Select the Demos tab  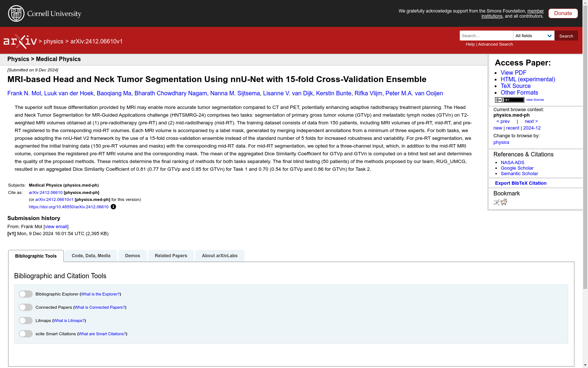(133, 256)
